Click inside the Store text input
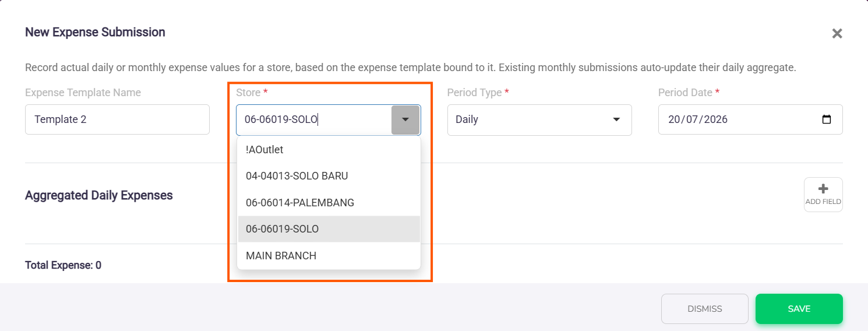Viewport: 868px width, 331px height. (x=314, y=119)
